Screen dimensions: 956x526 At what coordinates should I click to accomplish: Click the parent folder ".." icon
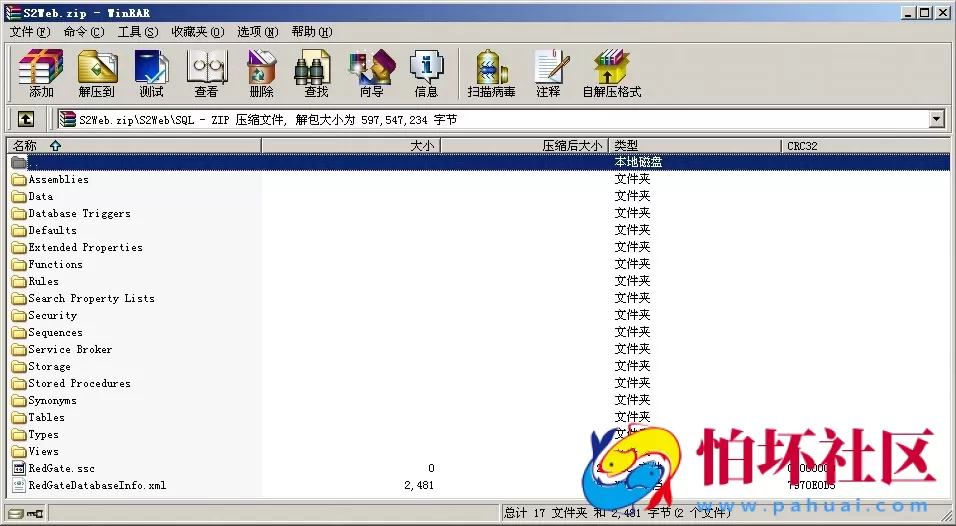point(19,162)
